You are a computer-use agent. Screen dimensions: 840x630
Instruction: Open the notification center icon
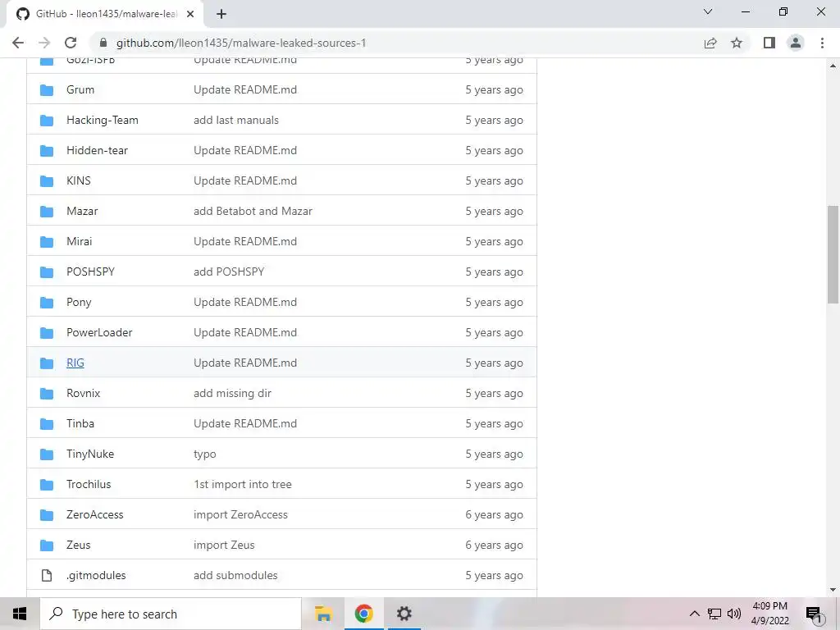coord(815,614)
